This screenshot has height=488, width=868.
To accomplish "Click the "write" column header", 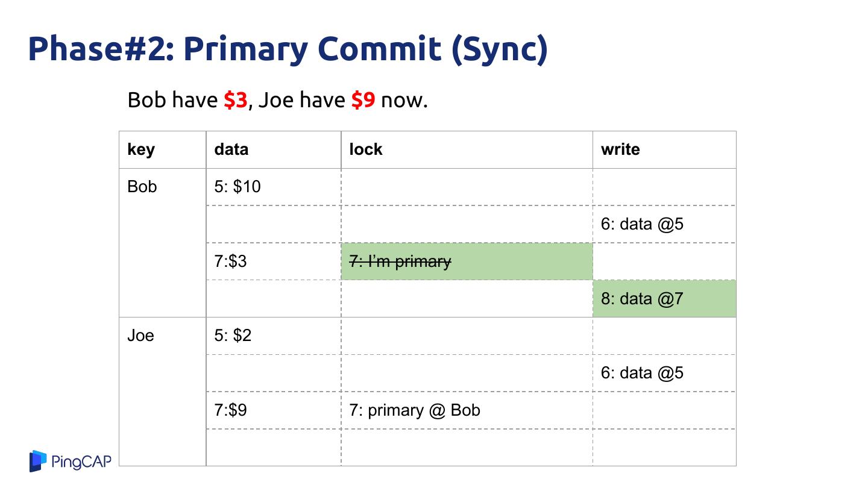I will (x=620, y=149).
